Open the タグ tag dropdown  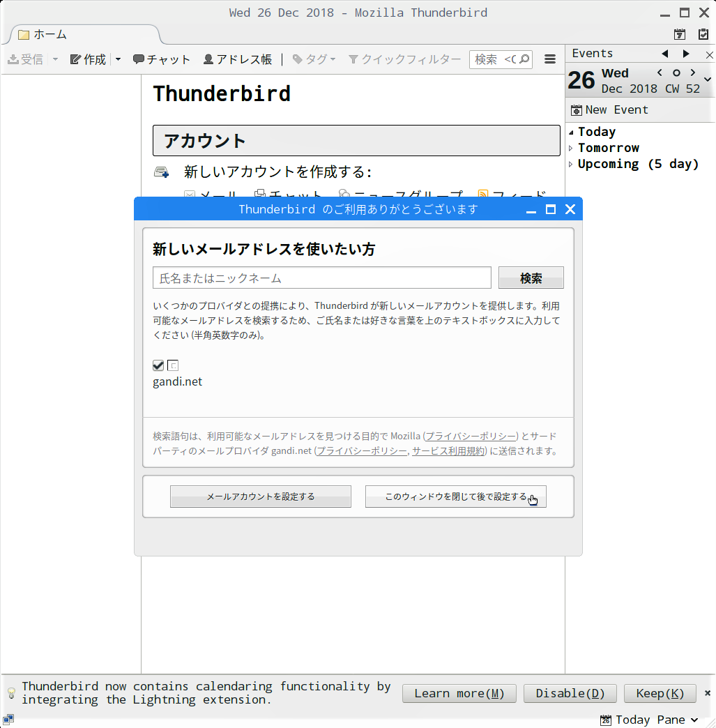[314, 59]
